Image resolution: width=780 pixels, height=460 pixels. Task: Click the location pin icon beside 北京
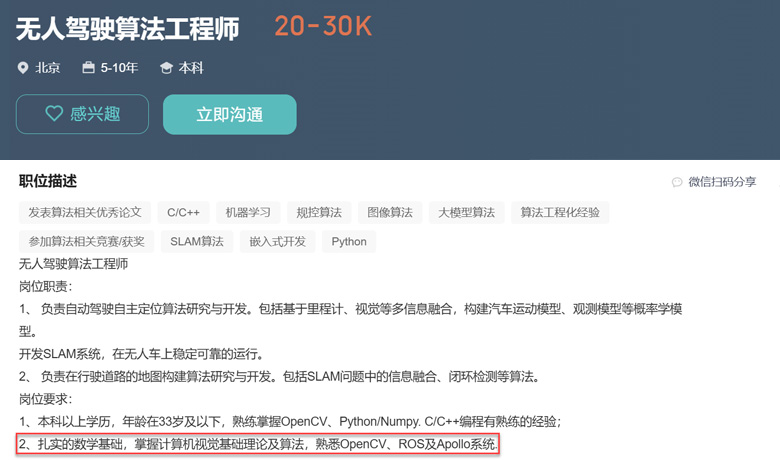[x=23, y=68]
